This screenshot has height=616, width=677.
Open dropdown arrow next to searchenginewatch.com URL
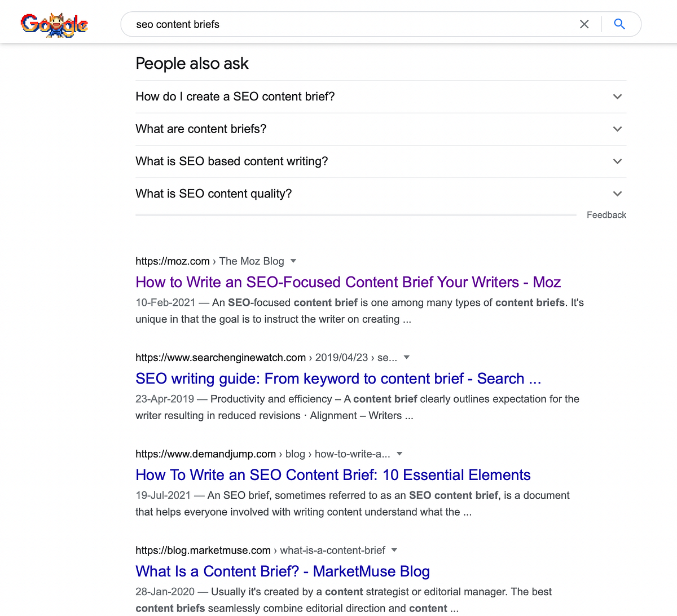(407, 358)
